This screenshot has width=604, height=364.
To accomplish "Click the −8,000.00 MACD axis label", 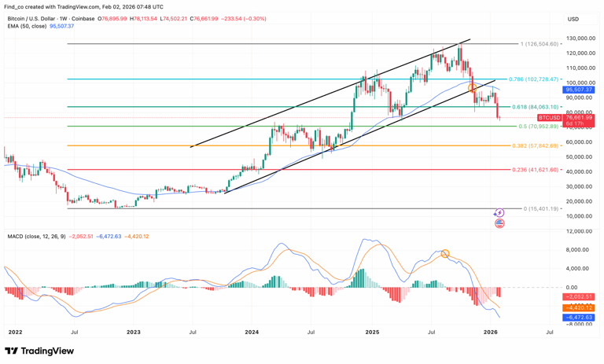I will pyautogui.click(x=578, y=325).
